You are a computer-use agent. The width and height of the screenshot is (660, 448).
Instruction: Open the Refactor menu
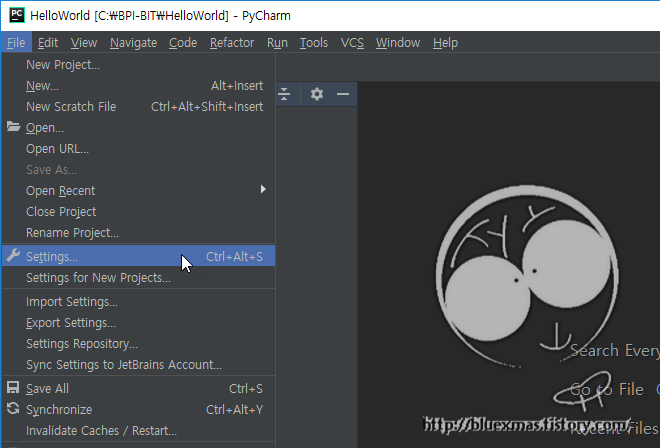pyautogui.click(x=232, y=43)
